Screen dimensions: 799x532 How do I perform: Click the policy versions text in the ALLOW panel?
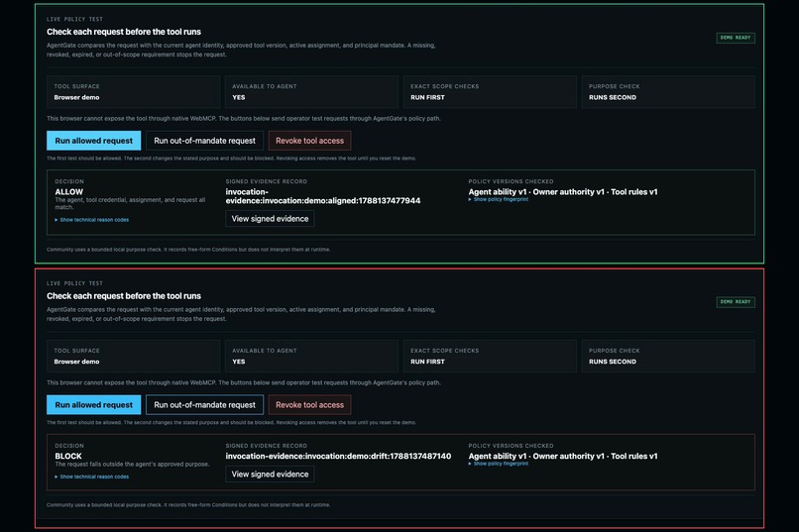coord(563,192)
